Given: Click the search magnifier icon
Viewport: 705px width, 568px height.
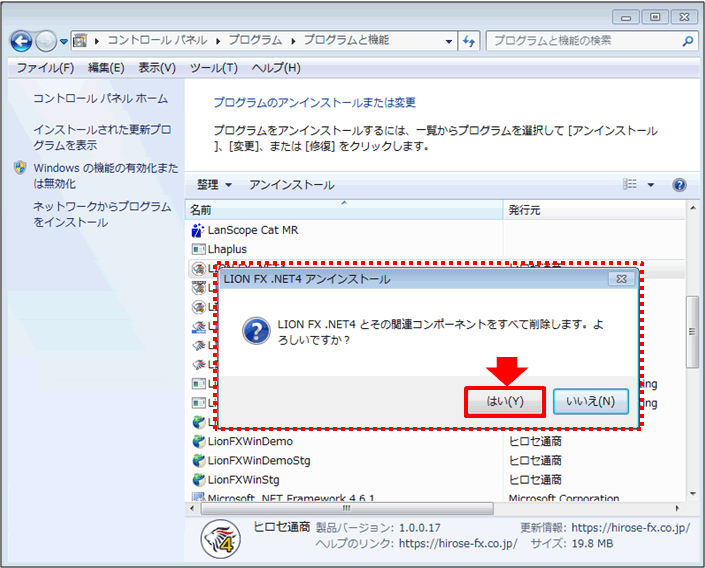Looking at the screenshot, I should pos(687,41).
